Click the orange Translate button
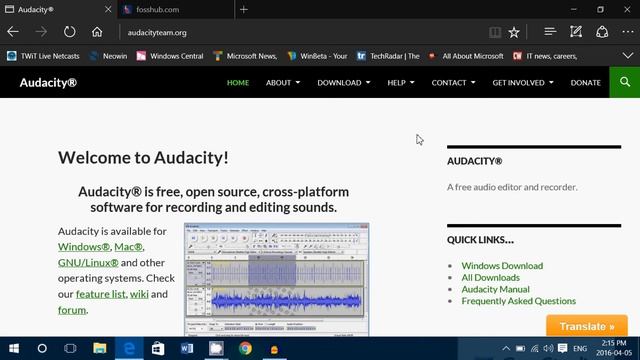 [x=587, y=326]
